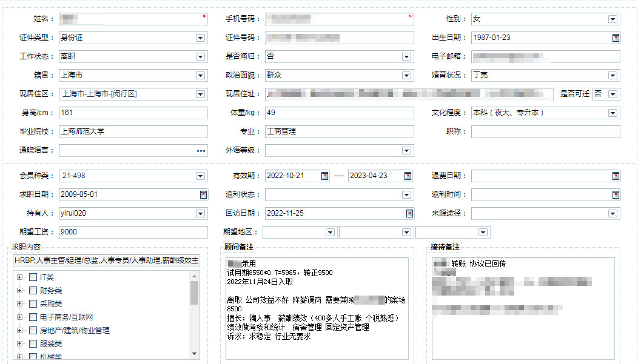This screenshot has height=364, width=638.
Task: Open the 求职日期 calendar picker
Action: tap(203, 194)
